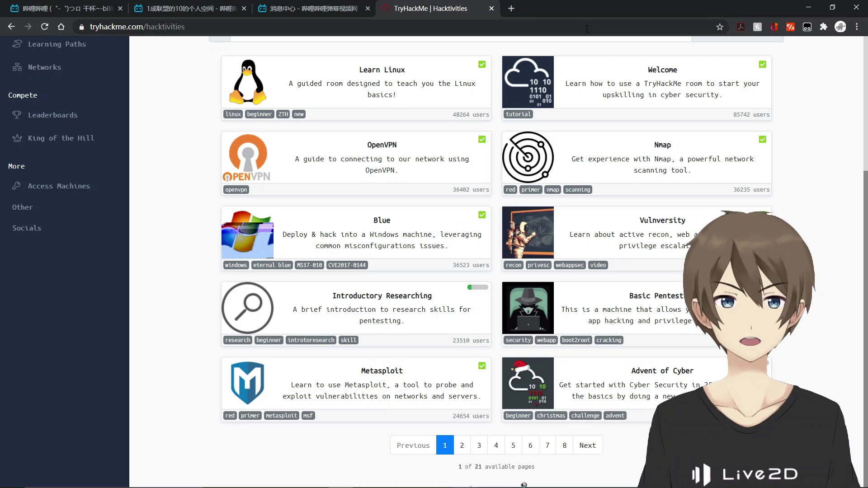Click the Adobe Acrobat extension icon
This screenshot has height=488, width=868.
click(x=741, y=27)
